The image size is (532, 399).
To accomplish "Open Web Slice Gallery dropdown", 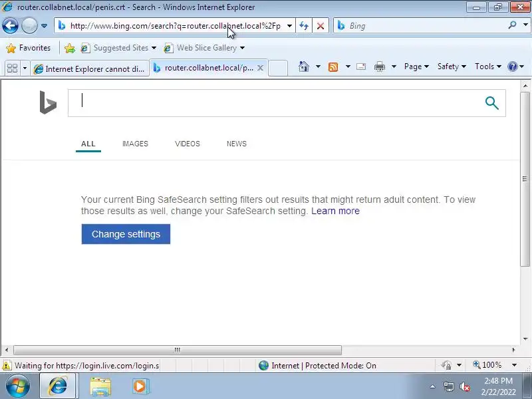I will [x=204, y=48].
